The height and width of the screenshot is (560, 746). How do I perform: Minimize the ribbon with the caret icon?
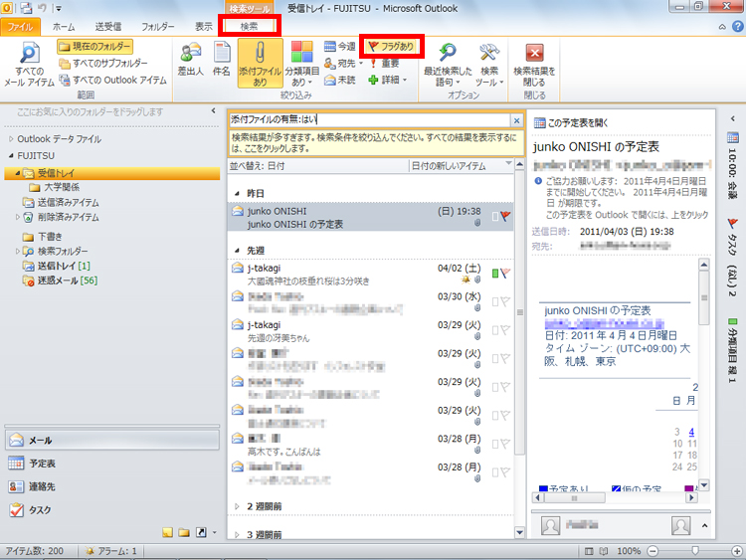pyautogui.click(x=722, y=27)
